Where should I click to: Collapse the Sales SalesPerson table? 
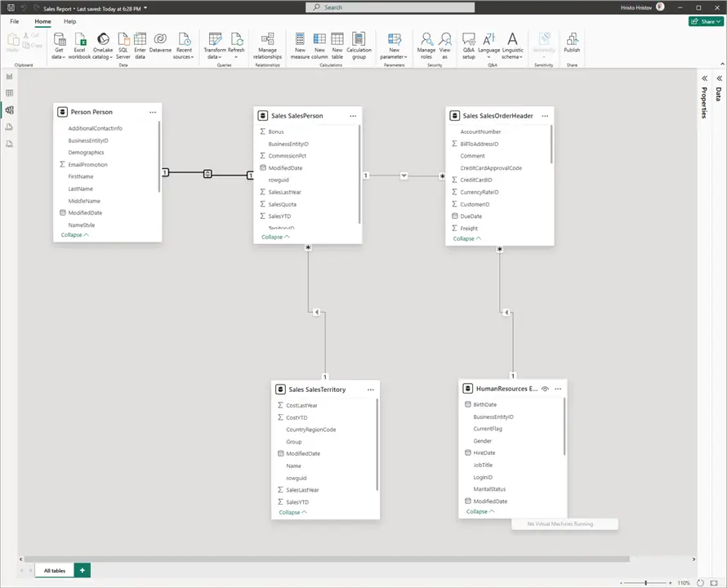point(275,237)
